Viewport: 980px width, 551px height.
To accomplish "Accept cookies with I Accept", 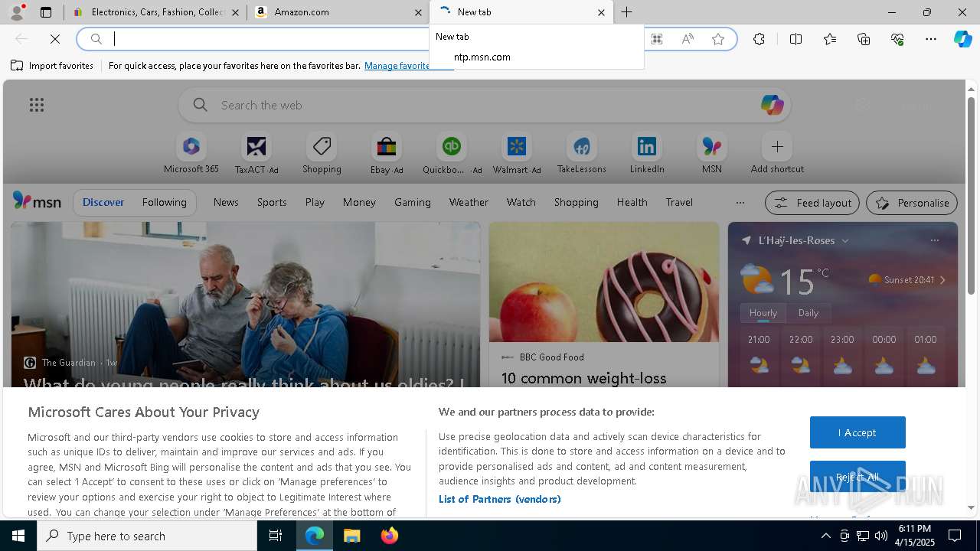I will 857,432.
